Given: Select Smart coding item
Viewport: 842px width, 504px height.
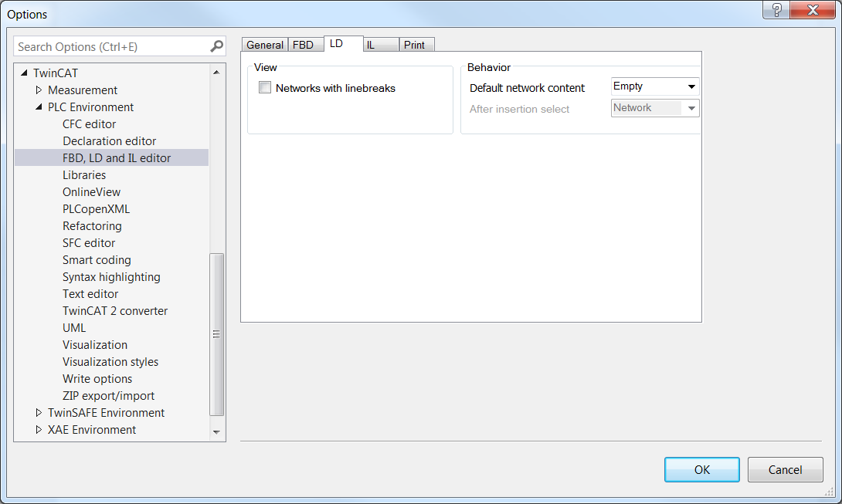Looking at the screenshot, I should tap(97, 260).
